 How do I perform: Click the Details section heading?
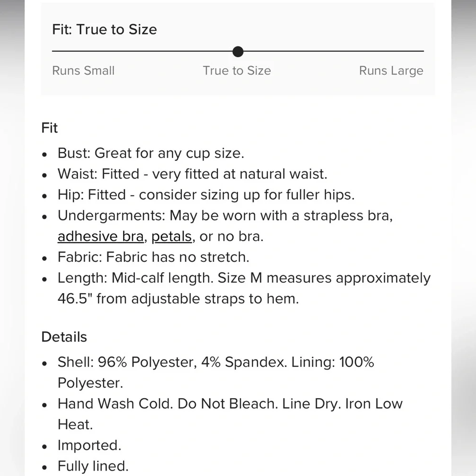coord(64,337)
